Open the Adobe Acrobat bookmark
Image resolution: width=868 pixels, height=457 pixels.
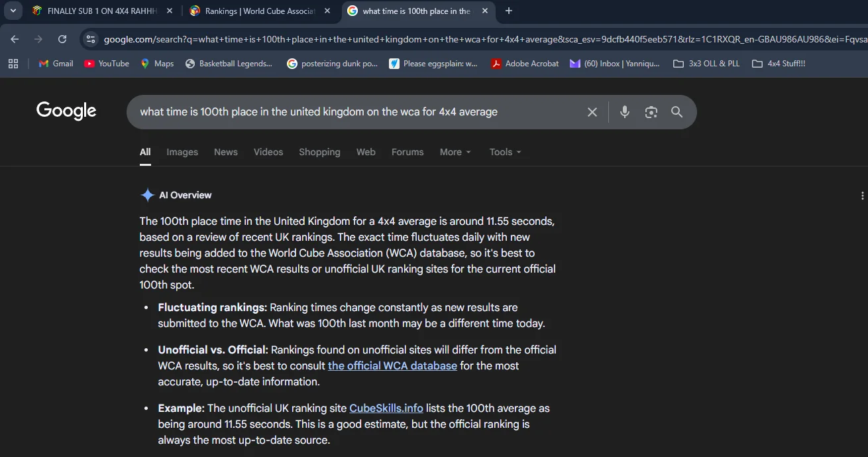click(x=525, y=64)
